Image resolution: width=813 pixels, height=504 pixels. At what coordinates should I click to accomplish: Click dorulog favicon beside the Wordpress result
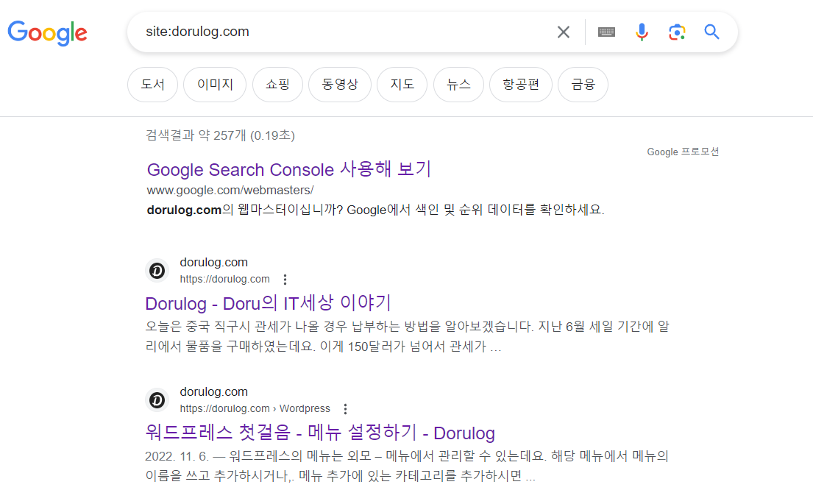tap(157, 400)
